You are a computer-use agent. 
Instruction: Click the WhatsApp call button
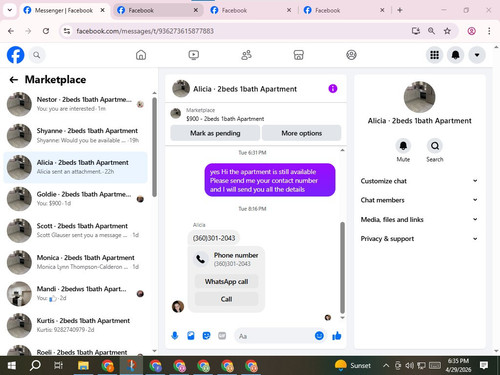226,282
